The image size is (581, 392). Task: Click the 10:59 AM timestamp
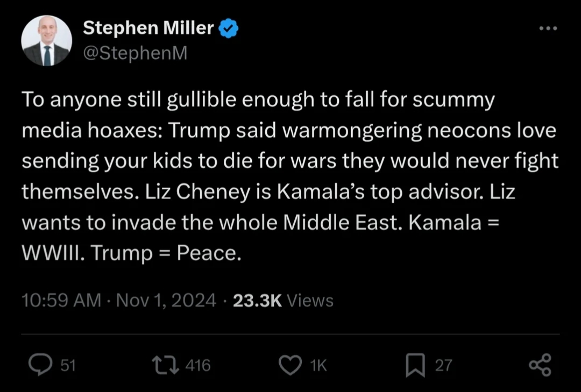pyautogui.click(x=61, y=300)
